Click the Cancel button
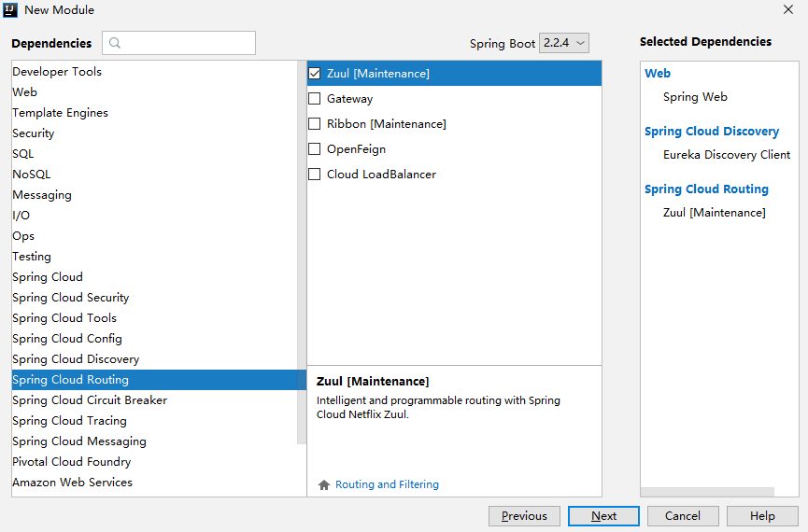The width and height of the screenshot is (808, 532). point(683,516)
